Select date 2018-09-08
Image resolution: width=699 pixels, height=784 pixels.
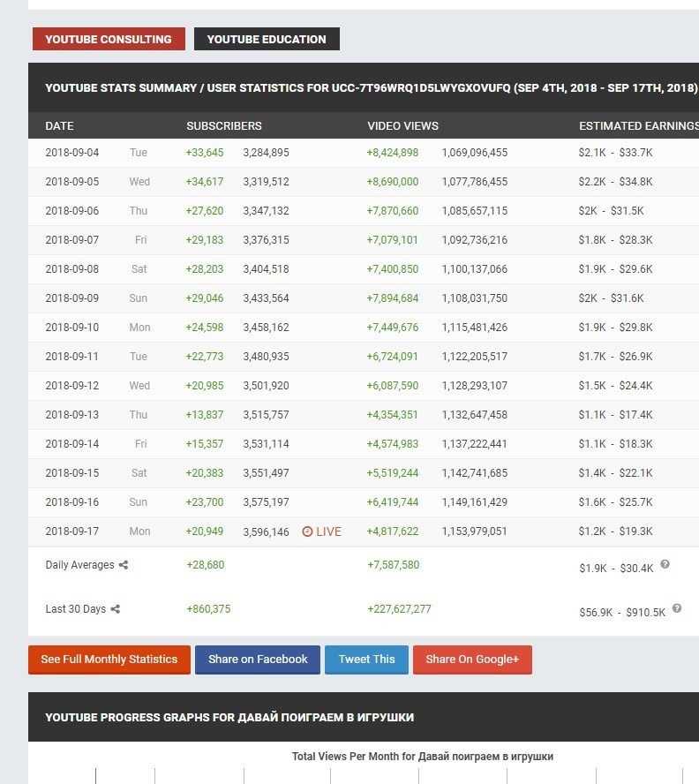pyautogui.click(x=72, y=269)
